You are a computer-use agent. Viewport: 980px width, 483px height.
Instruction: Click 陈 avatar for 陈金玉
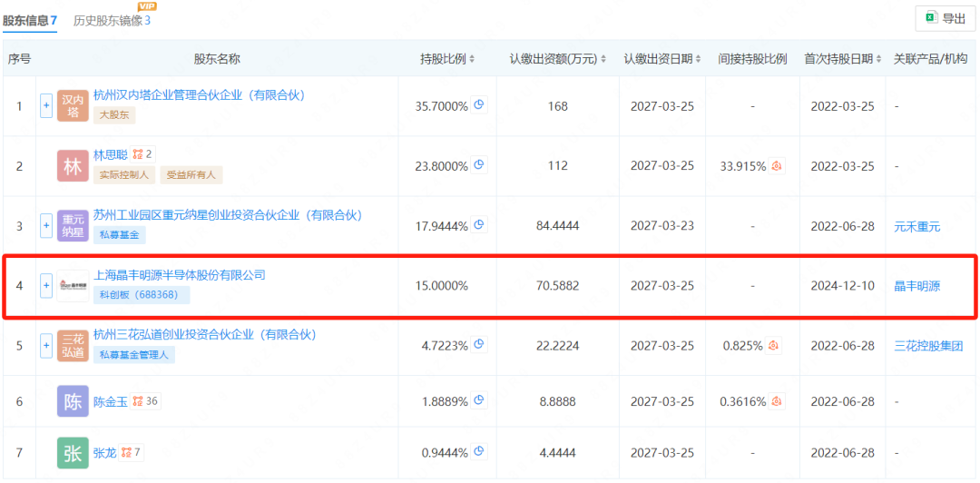click(x=73, y=401)
